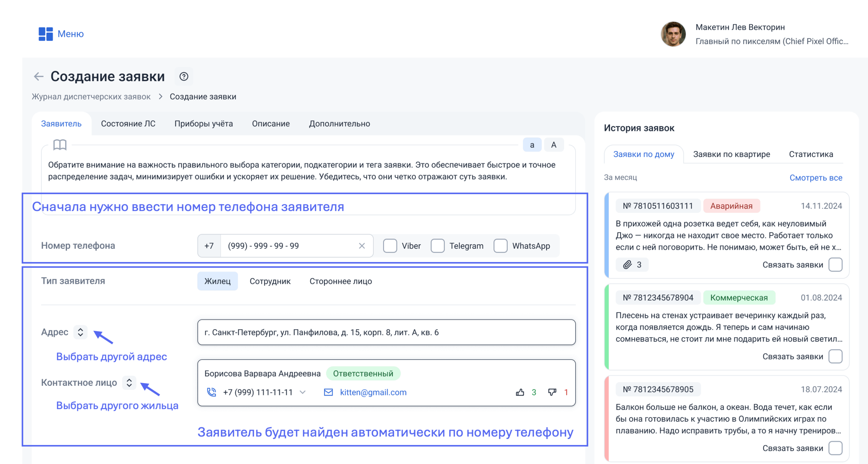This screenshot has height=464, width=868.
Task: Open the help question mark icon
Action: [184, 76]
